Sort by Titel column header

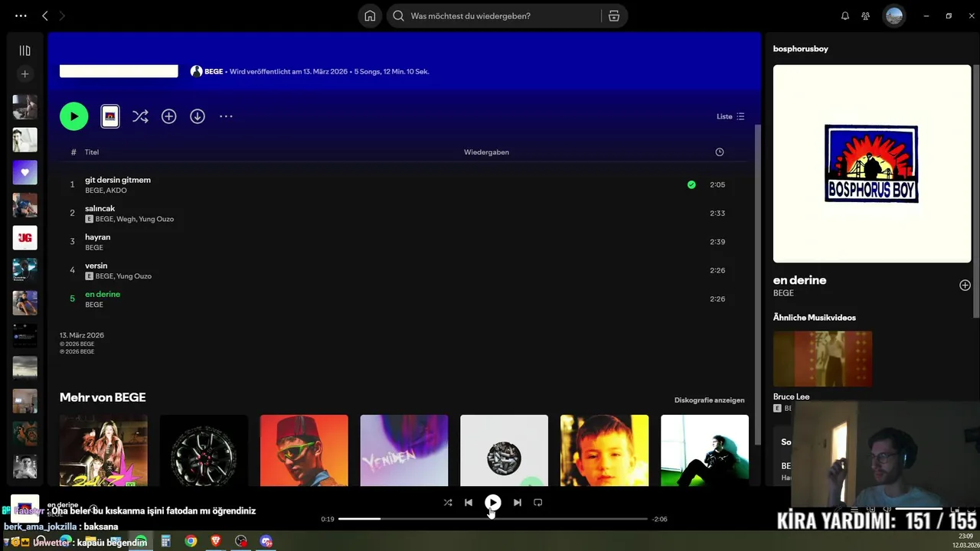(92, 152)
